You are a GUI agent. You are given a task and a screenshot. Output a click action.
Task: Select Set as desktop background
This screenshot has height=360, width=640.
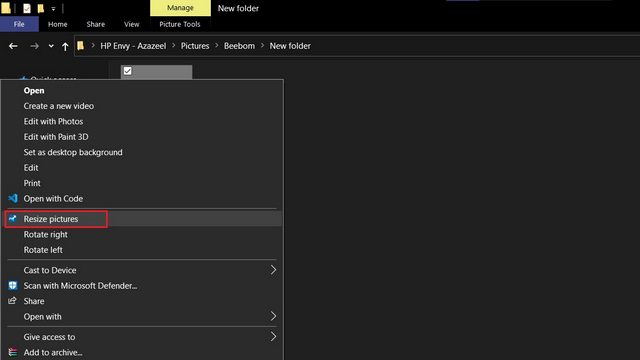pyautogui.click(x=73, y=152)
